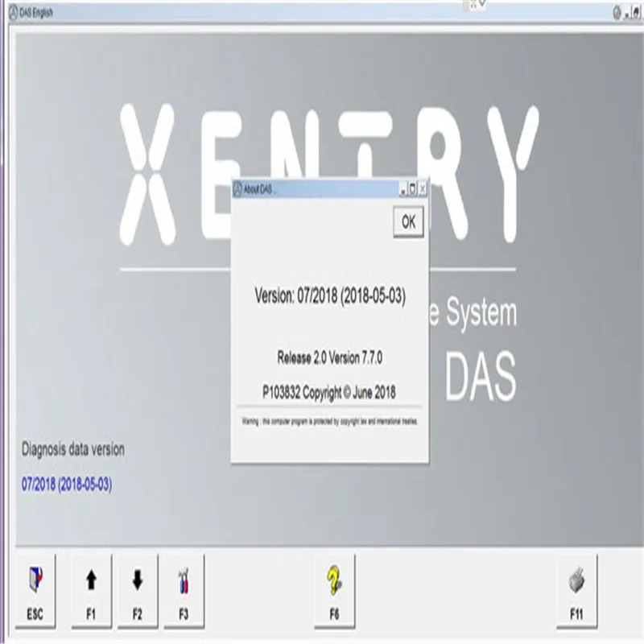Select the blue diagnosis data version 07/2018 text
Screen dimensions: 644x644
(67, 484)
